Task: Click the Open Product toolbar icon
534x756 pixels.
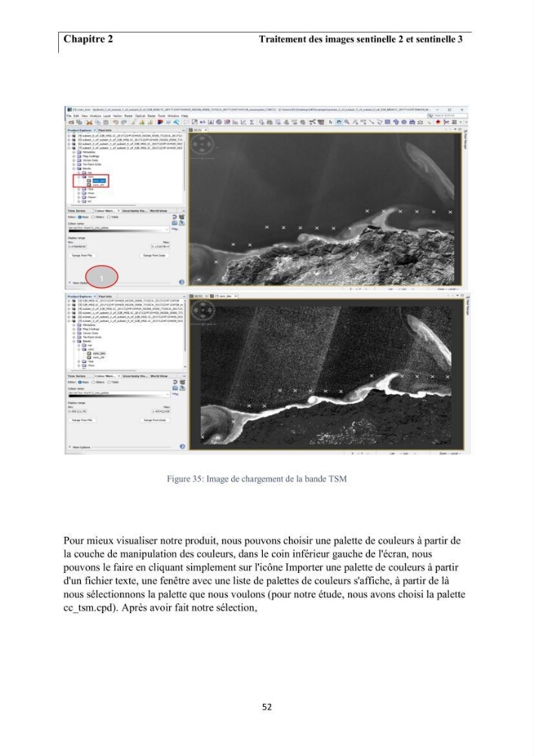Action: pyautogui.click(x=70, y=122)
